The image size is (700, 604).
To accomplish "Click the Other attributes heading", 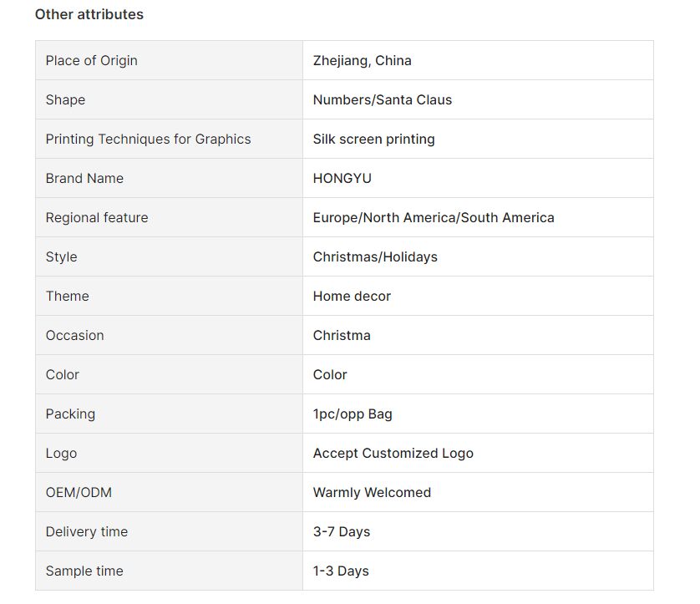I will click(x=89, y=15).
